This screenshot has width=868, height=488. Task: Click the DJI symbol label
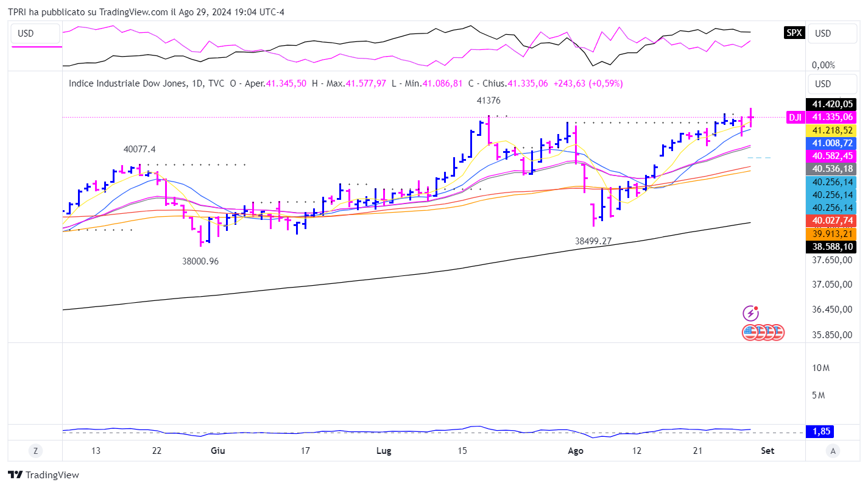794,118
